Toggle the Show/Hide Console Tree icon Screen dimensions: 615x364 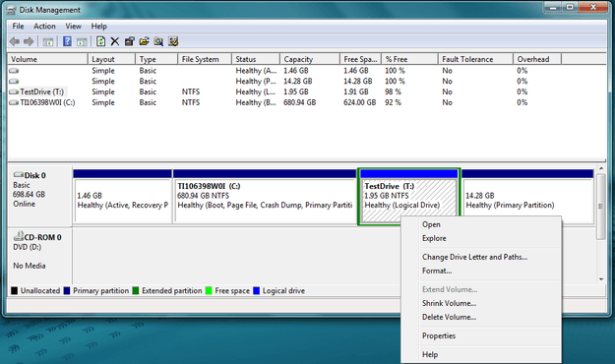pyautogui.click(x=48, y=41)
